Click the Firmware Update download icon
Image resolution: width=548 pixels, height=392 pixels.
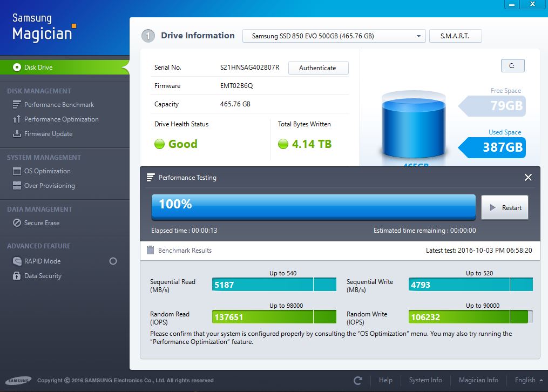[x=16, y=134]
